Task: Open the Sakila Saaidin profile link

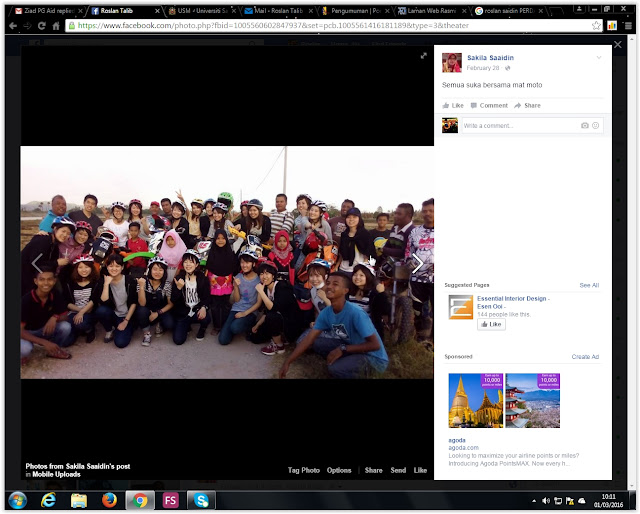Action: (490, 58)
